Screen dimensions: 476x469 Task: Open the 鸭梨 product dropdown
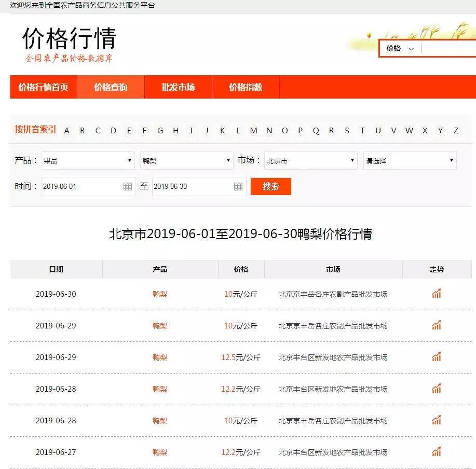[x=186, y=161]
